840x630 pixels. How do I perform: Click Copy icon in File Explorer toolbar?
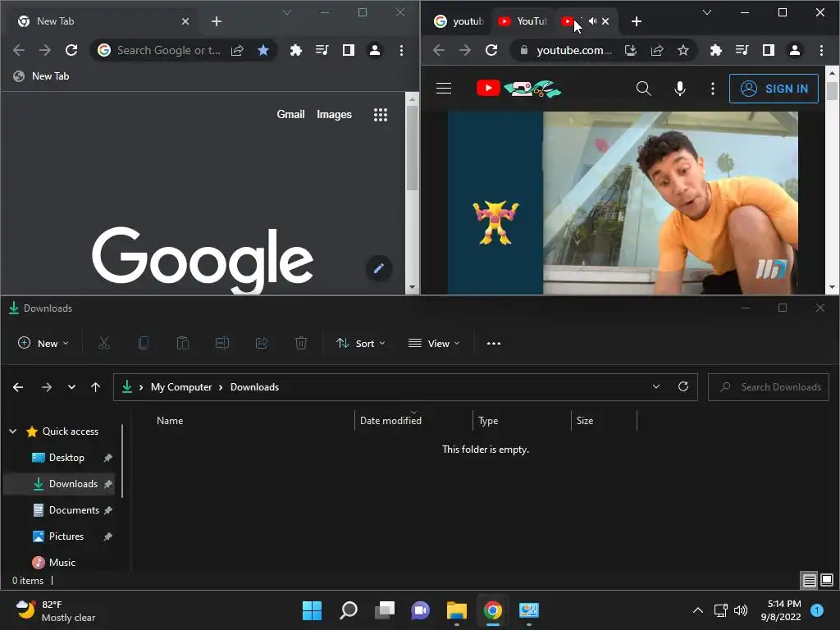click(x=143, y=344)
